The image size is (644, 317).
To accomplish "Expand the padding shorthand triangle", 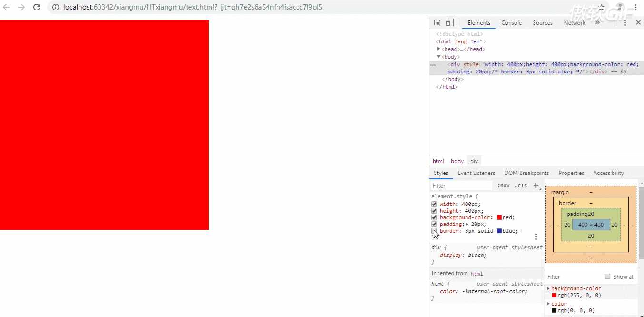I will pos(467,224).
